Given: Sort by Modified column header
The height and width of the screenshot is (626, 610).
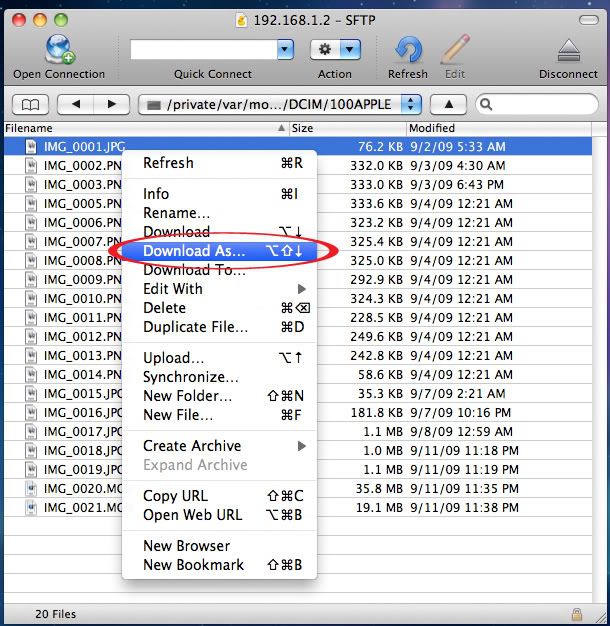Looking at the screenshot, I should tap(499, 128).
